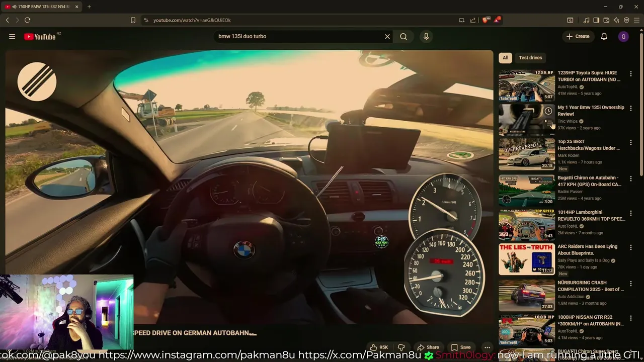
Task: Toggle the browser sidebar panel
Action: [596, 20]
